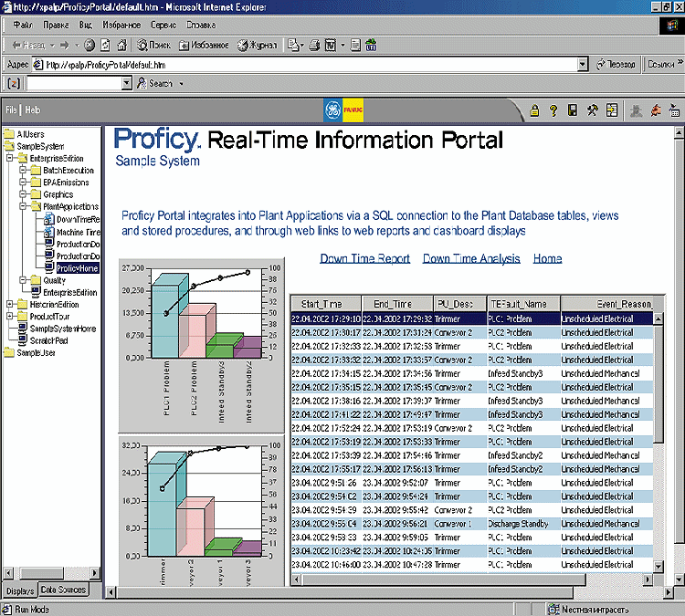Open the Back button history dropdown
685x616 pixels.
[52, 45]
